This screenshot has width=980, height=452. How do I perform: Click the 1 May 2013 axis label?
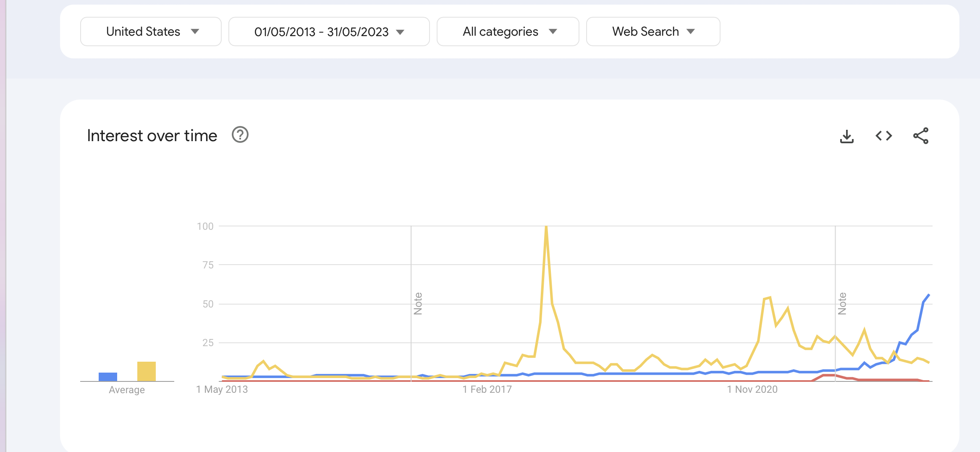(x=222, y=389)
